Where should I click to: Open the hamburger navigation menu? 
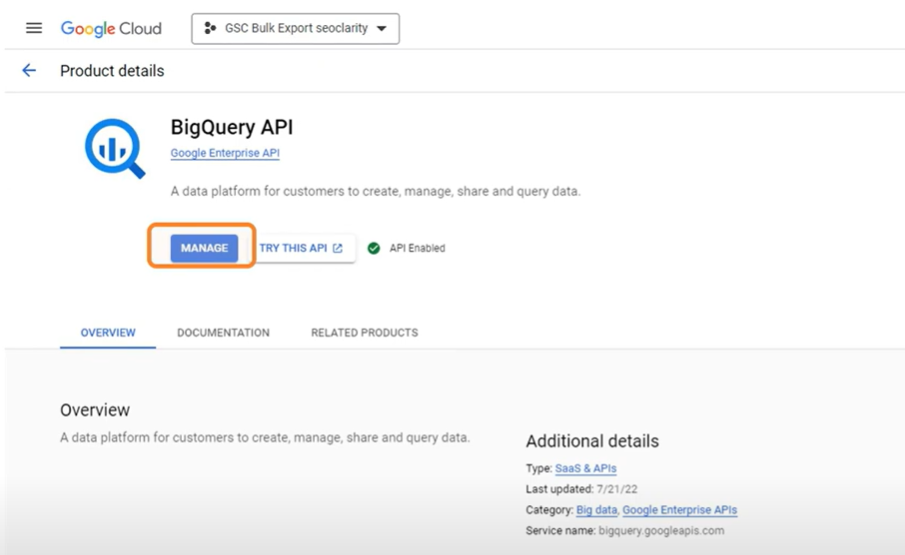(34, 28)
